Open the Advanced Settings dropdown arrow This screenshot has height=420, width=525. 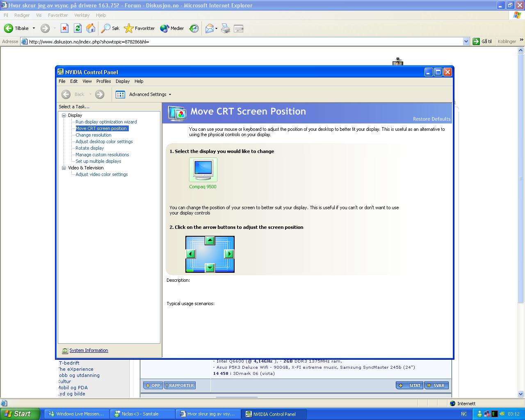[x=170, y=95]
